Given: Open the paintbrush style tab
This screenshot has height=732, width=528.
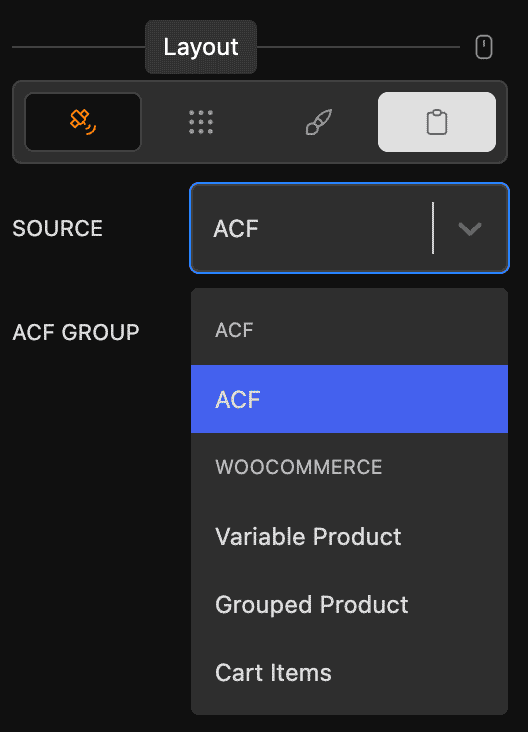Looking at the screenshot, I should [x=319, y=122].
